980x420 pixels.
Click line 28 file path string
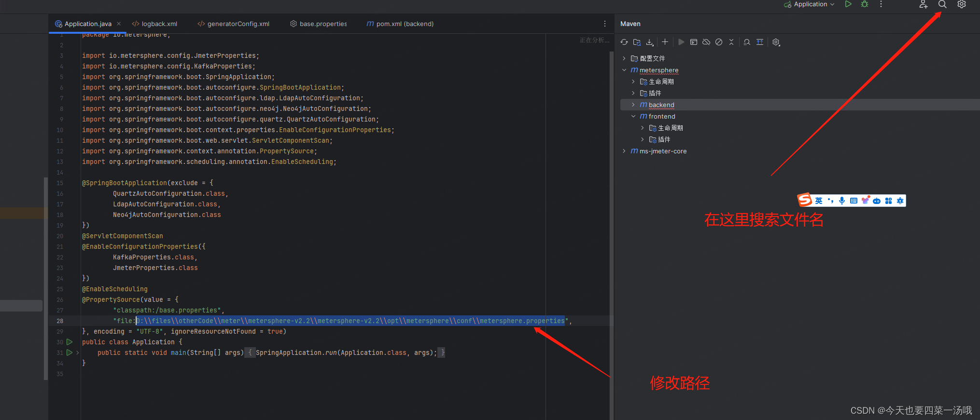(341, 321)
